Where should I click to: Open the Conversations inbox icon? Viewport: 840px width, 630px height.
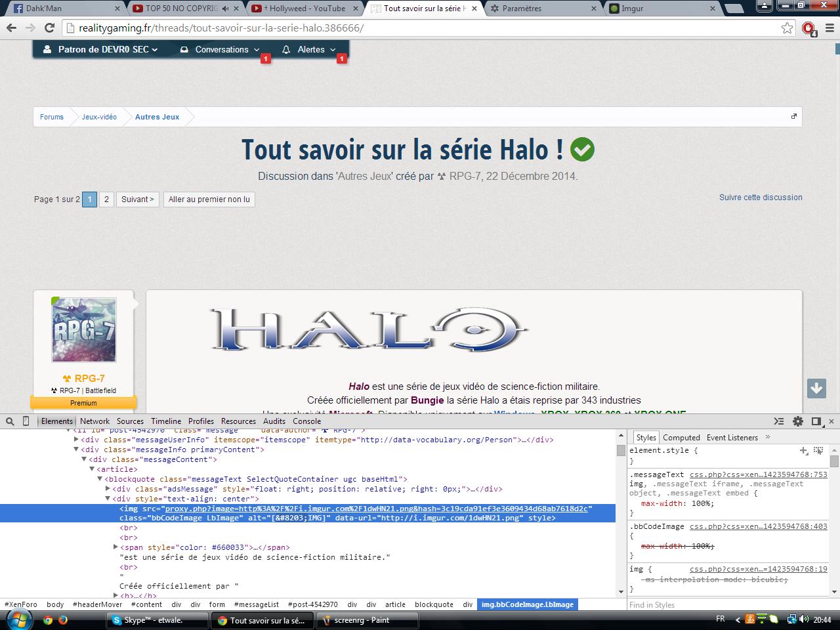pyautogui.click(x=184, y=50)
